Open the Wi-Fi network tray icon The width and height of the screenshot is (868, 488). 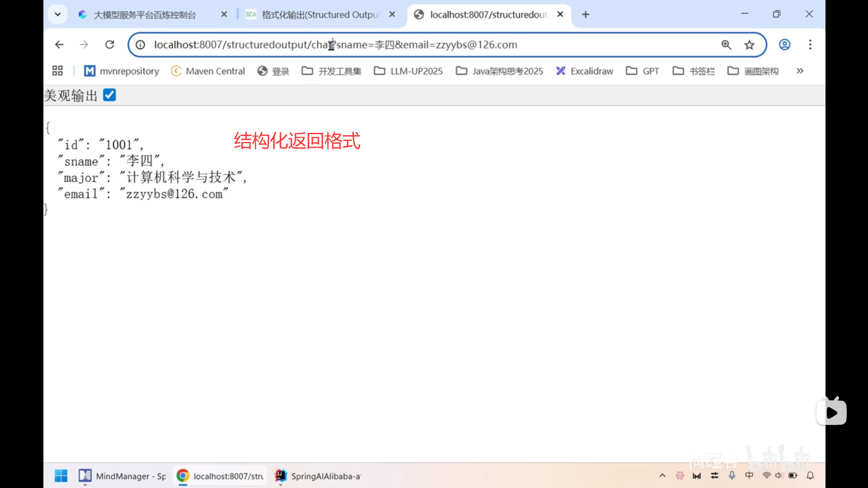(766, 475)
